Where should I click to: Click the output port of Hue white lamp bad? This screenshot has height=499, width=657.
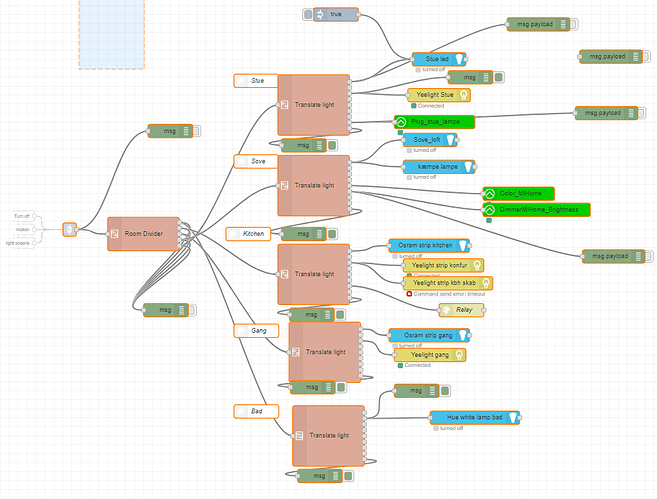520,417
